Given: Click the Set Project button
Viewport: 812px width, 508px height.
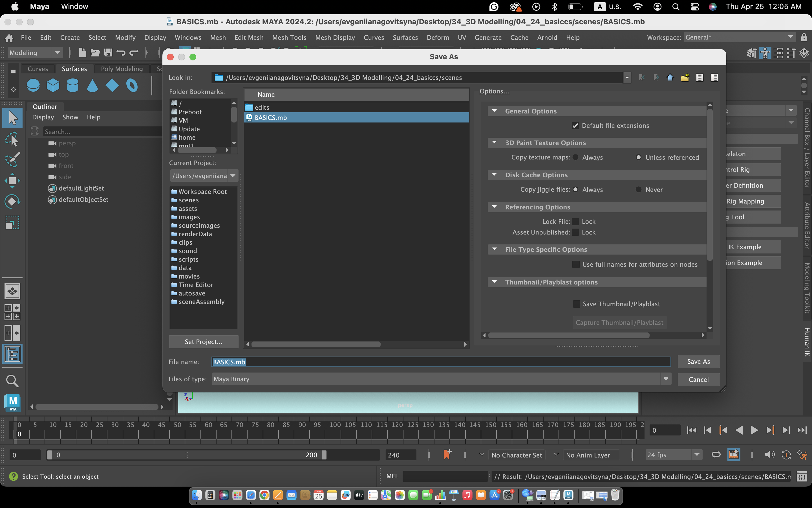Looking at the screenshot, I should pyautogui.click(x=204, y=342).
